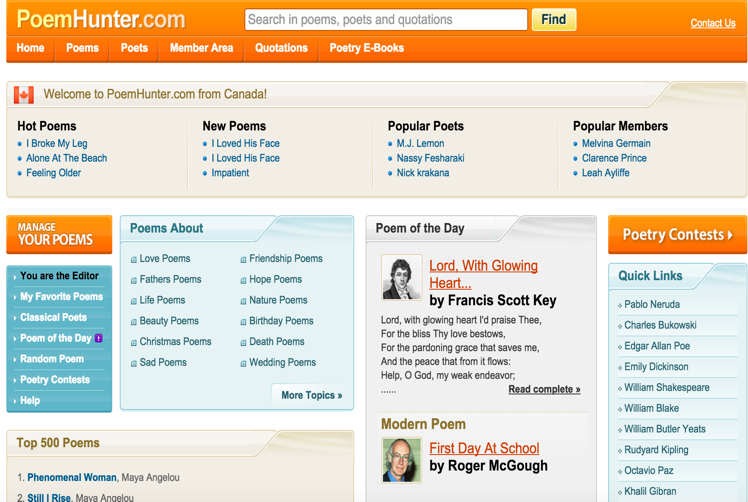Browse Nature Poems topic
748x502 pixels.
278,300
